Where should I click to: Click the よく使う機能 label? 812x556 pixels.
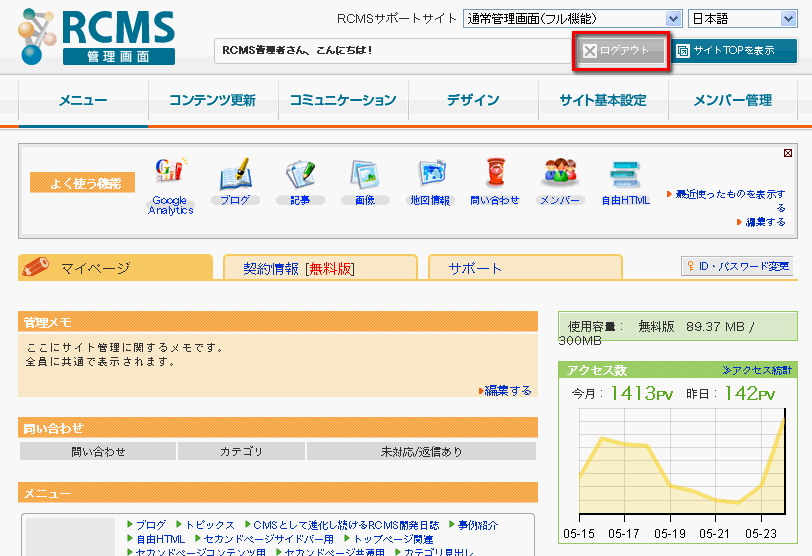pos(82,182)
